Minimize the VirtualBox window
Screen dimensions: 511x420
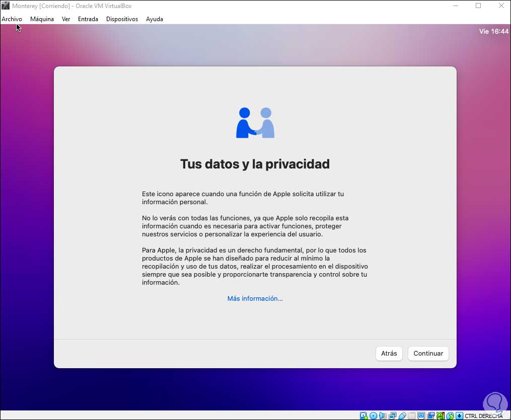click(x=456, y=6)
